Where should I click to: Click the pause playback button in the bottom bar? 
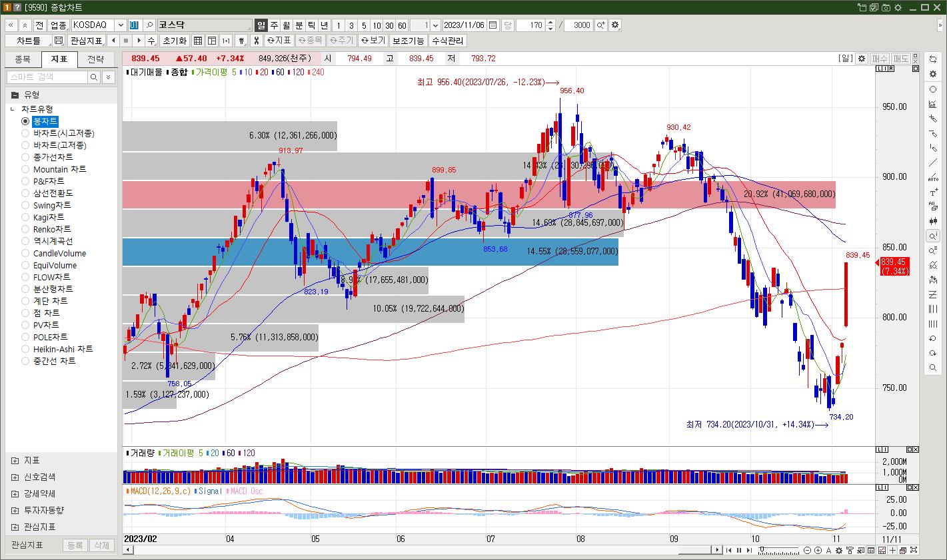point(739,550)
